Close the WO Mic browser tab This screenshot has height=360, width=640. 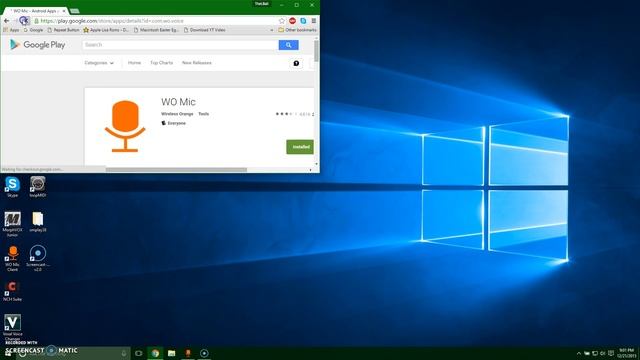64,11
